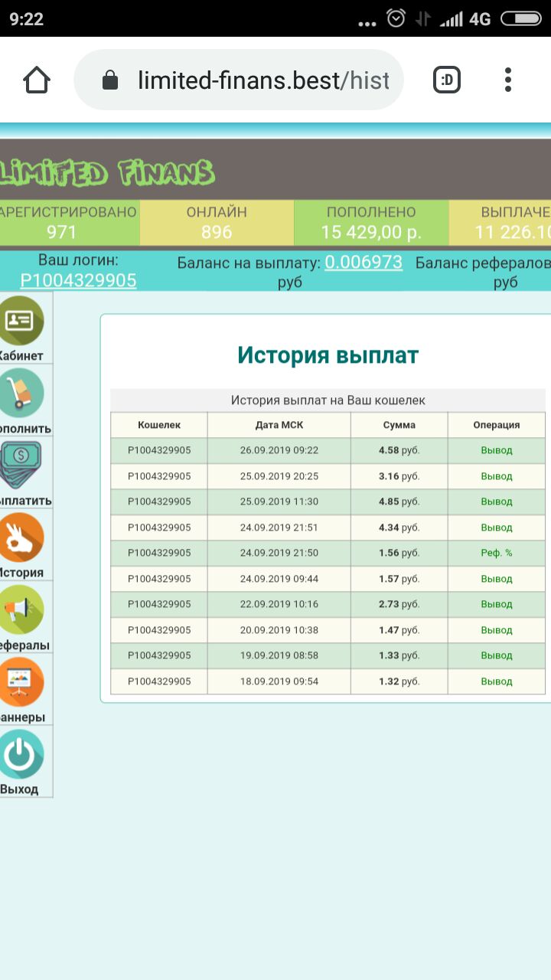Click the Сумма column header
551x980 pixels.
click(x=399, y=425)
